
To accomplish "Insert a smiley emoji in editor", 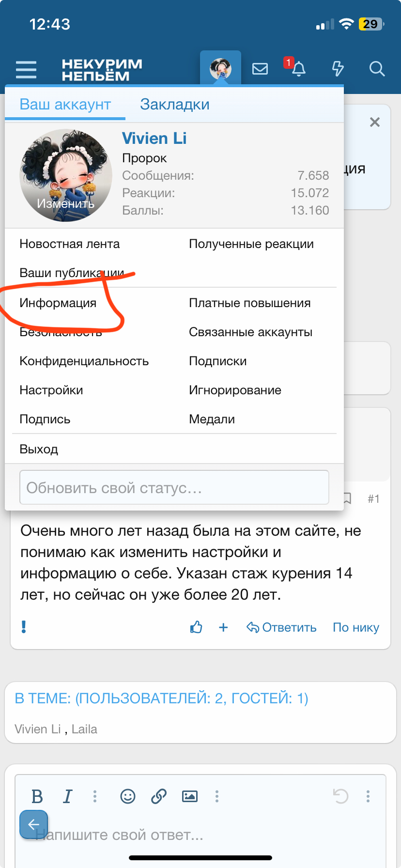I will coord(128,796).
